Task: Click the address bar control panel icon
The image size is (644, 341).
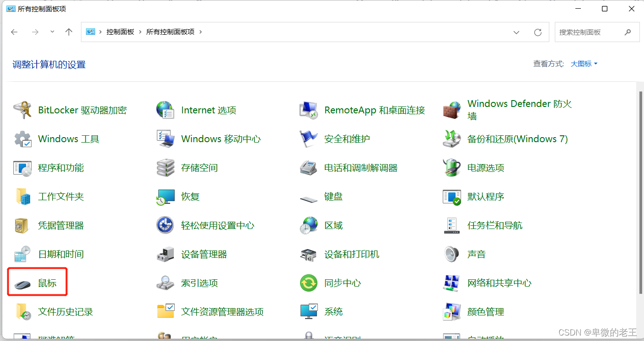Action: (91, 32)
